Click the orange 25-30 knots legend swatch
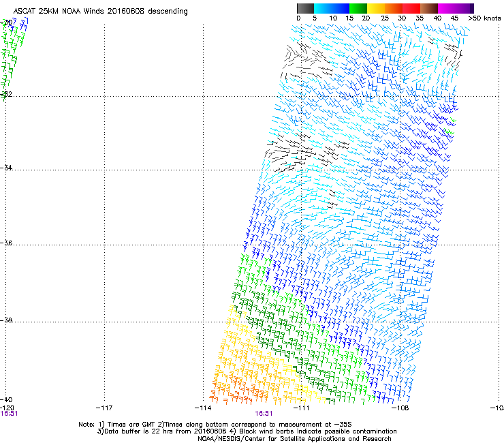The height and width of the screenshot is (443, 504). (x=394, y=8)
